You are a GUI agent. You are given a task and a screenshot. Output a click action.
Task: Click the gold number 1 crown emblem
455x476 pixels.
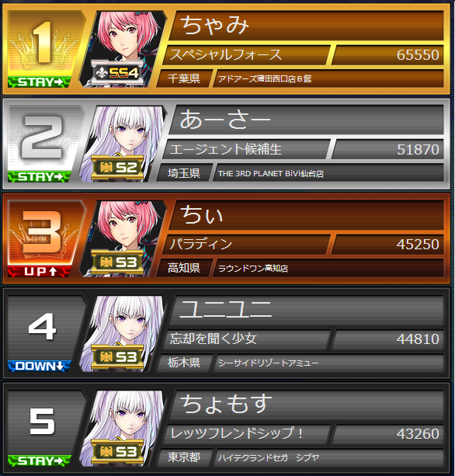pyautogui.click(x=44, y=43)
